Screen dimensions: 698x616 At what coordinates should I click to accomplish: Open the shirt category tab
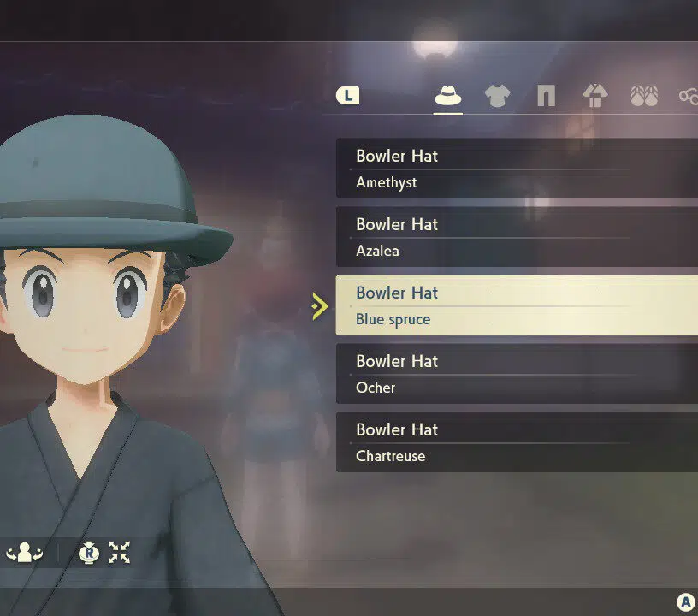pyautogui.click(x=496, y=97)
